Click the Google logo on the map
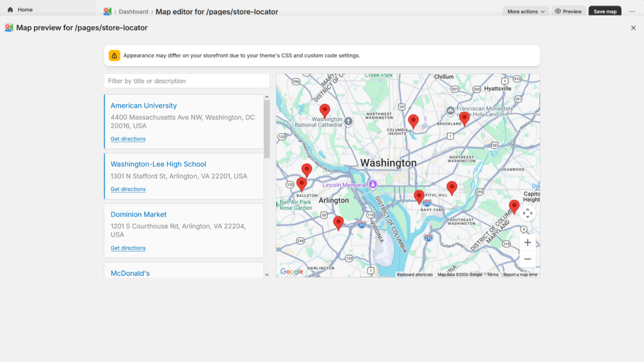644x362 pixels. [x=291, y=271]
